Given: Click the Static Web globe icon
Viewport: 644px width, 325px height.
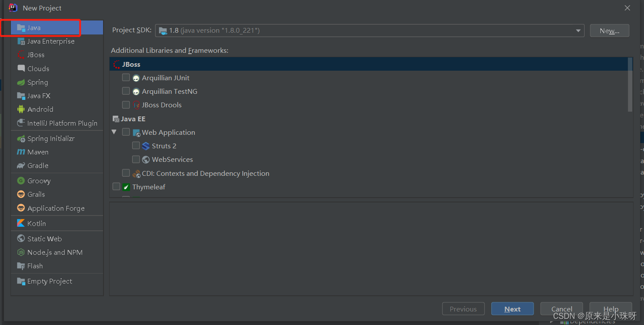Looking at the screenshot, I should click(21, 239).
